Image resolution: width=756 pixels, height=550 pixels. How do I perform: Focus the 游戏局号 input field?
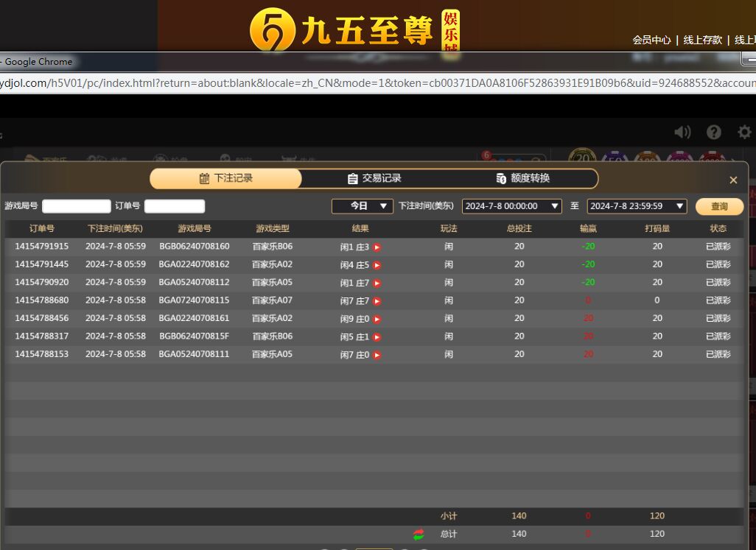click(x=76, y=206)
